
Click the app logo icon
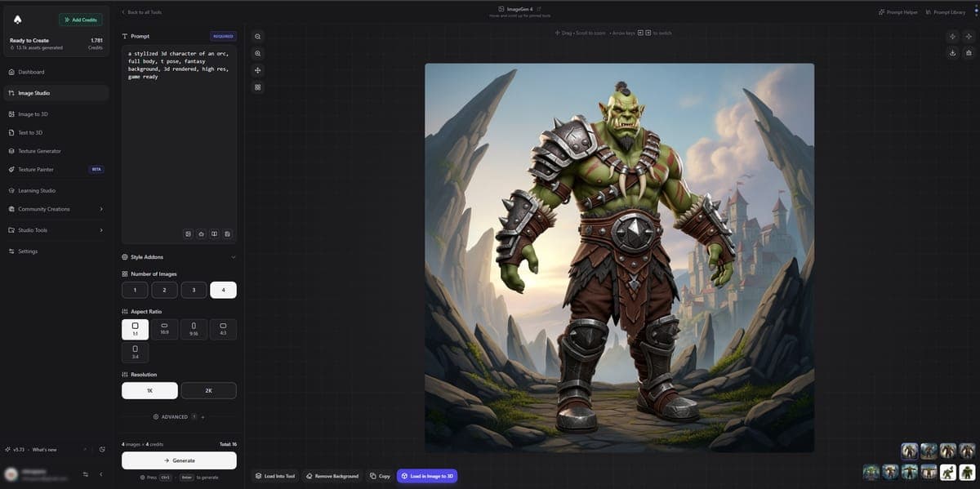pyautogui.click(x=18, y=20)
